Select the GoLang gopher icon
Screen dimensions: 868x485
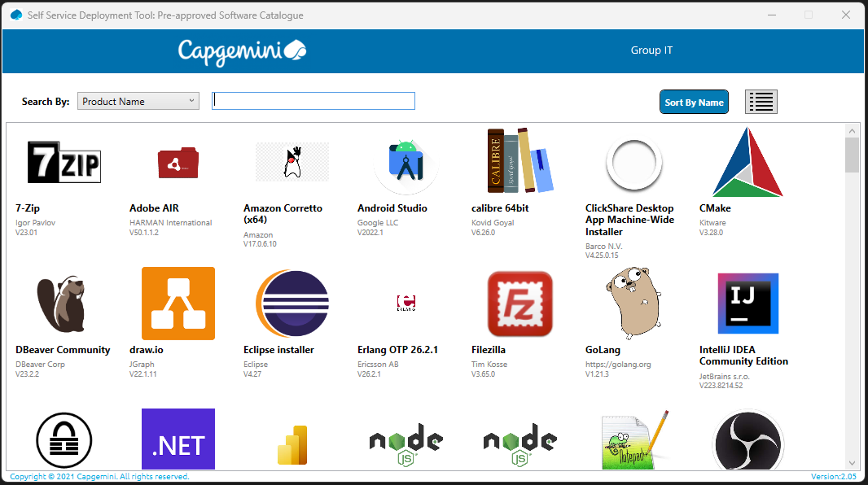633,304
